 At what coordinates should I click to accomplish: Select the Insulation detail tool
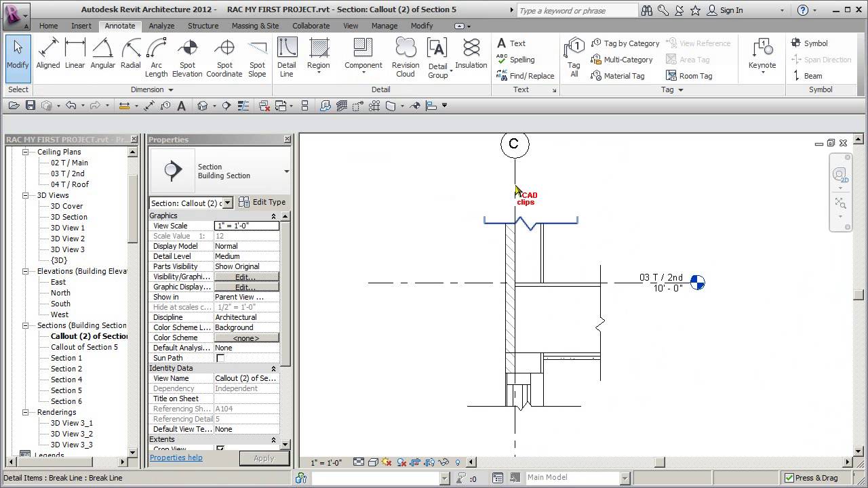pyautogui.click(x=471, y=54)
